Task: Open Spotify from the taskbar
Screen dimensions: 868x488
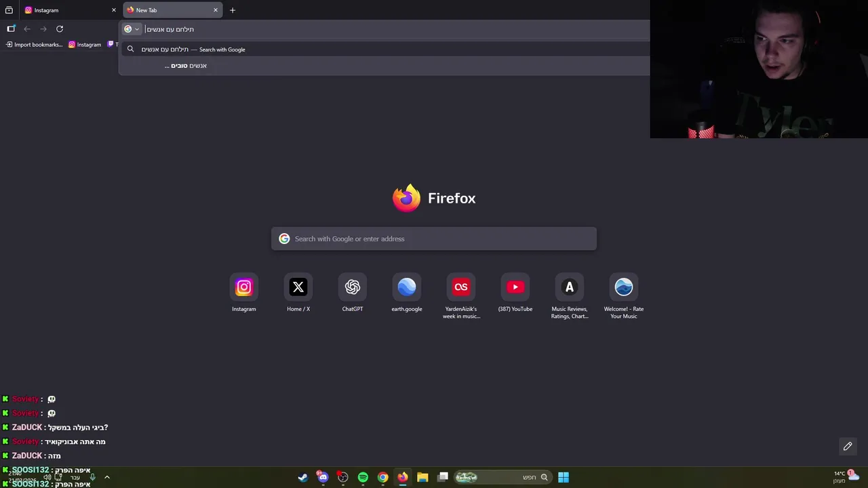Action: 363,477
